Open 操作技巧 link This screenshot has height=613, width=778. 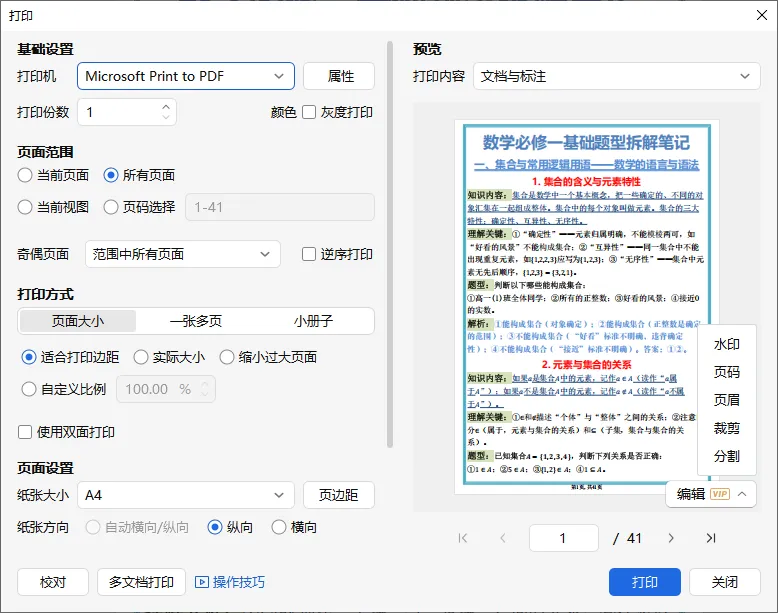coord(238,582)
